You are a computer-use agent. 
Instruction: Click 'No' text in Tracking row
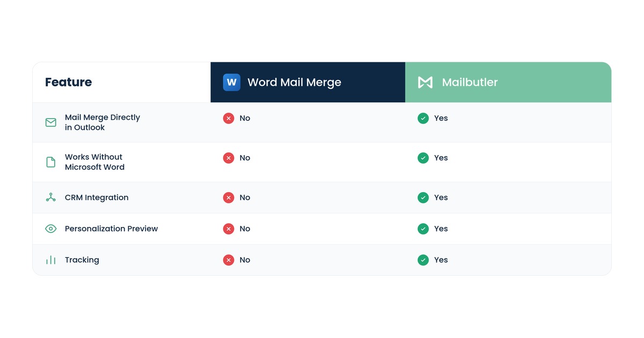(x=245, y=260)
